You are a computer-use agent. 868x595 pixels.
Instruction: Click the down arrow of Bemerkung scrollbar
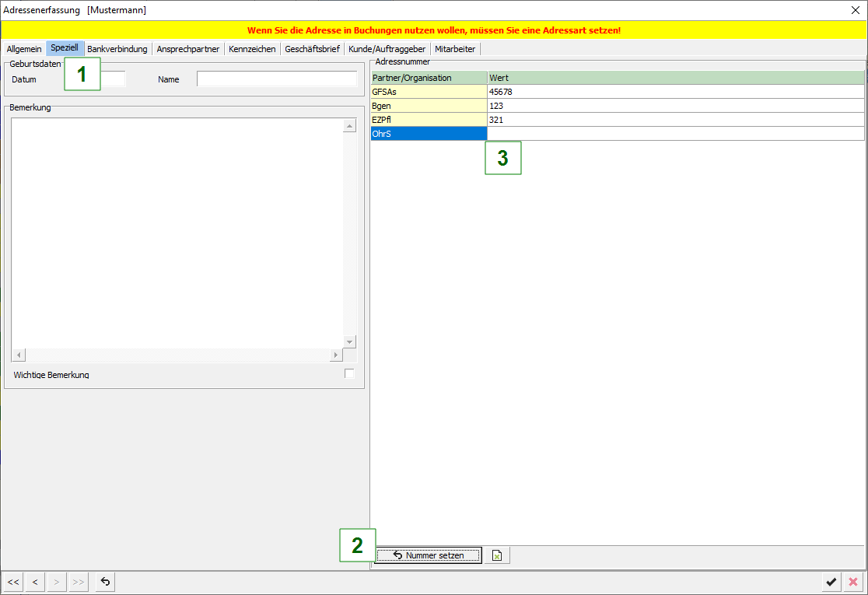pyautogui.click(x=349, y=342)
